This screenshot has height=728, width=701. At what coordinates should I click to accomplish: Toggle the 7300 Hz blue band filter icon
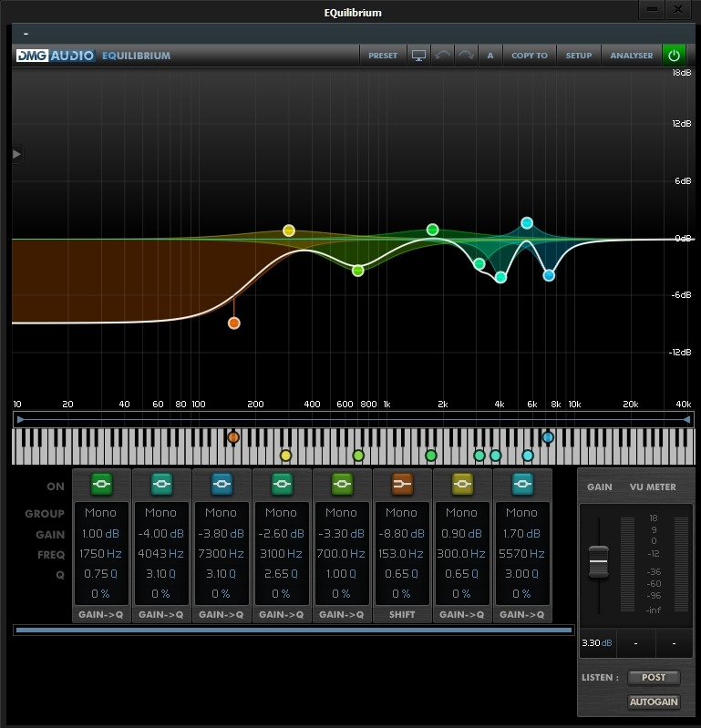[x=222, y=484]
